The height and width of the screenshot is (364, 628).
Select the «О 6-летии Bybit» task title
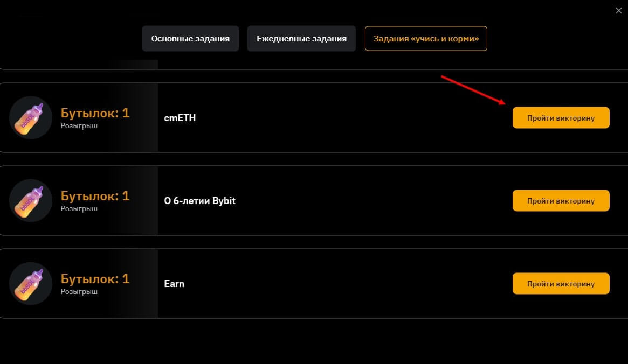[x=199, y=201]
